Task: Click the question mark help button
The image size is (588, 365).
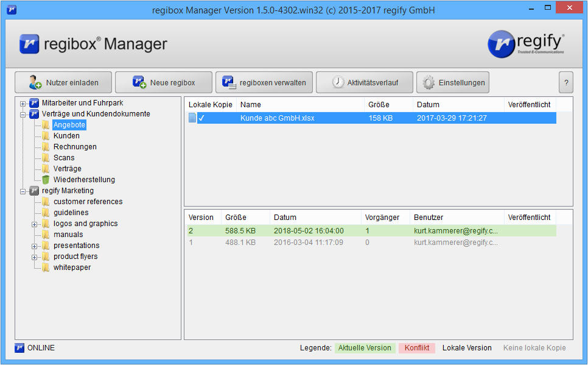Action: click(566, 82)
